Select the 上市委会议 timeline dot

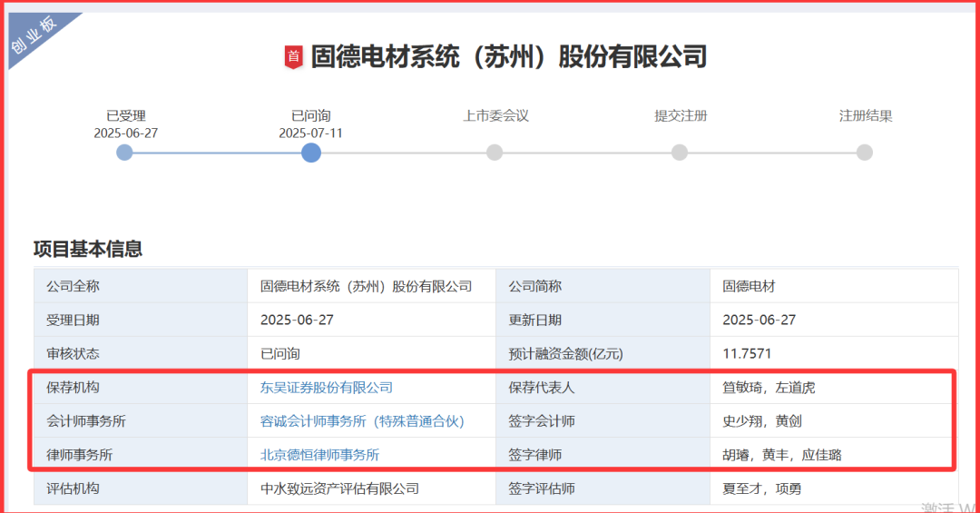coord(495,153)
